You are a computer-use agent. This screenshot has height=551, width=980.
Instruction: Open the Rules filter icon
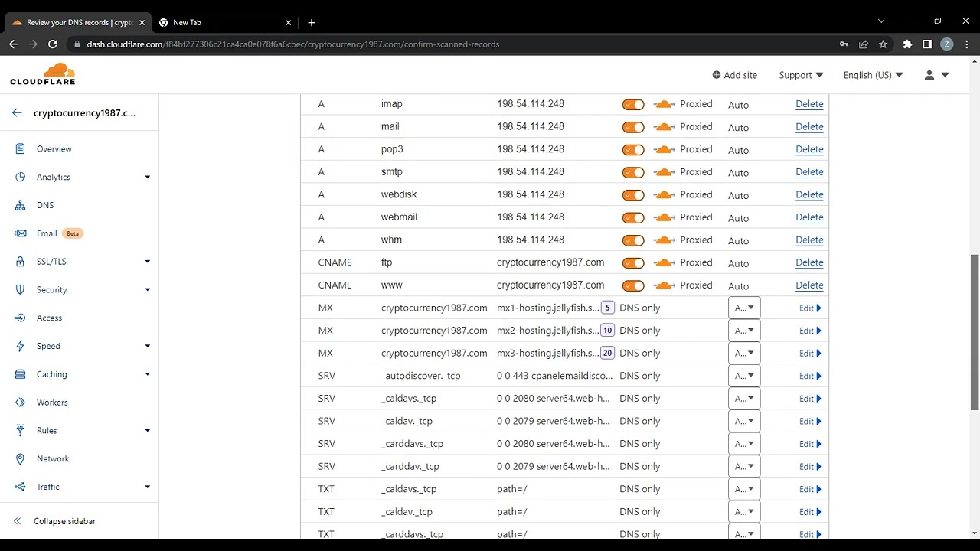tap(21, 430)
